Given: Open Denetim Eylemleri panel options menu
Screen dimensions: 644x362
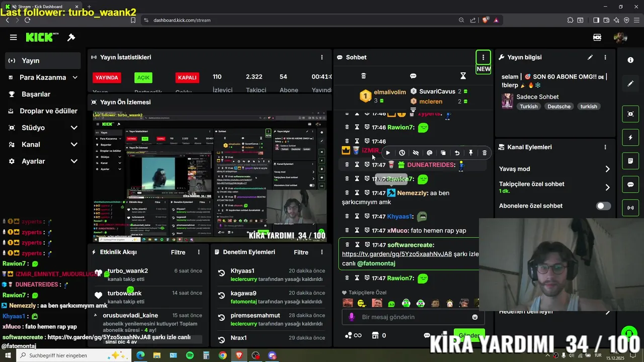Looking at the screenshot, I should pos(322,252).
